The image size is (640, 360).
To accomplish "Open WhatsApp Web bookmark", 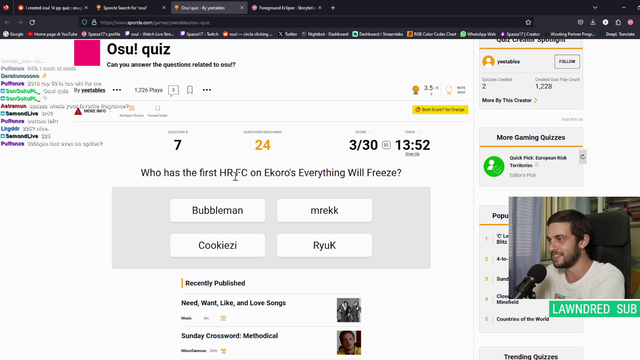I will (478, 34).
